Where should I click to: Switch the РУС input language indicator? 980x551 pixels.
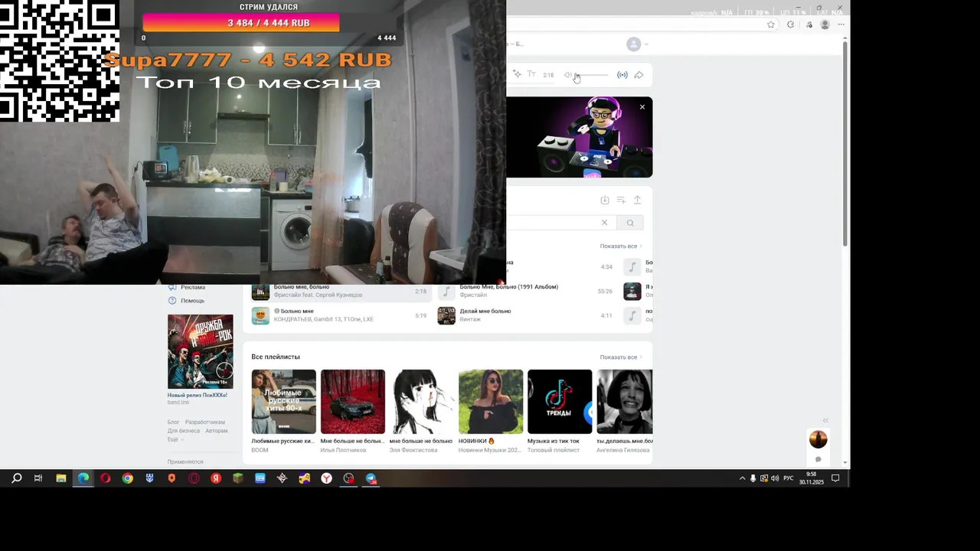pos(789,478)
